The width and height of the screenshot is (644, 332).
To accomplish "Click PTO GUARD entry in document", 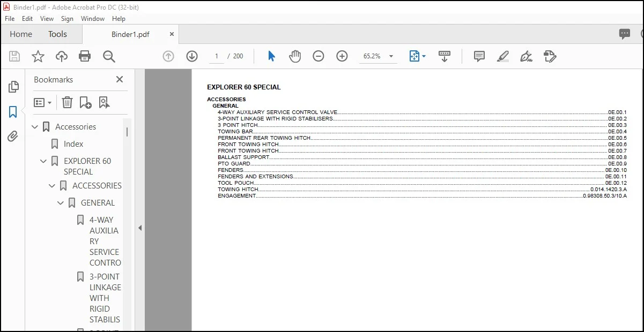I will pyautogui.click(x=234, y=163).
